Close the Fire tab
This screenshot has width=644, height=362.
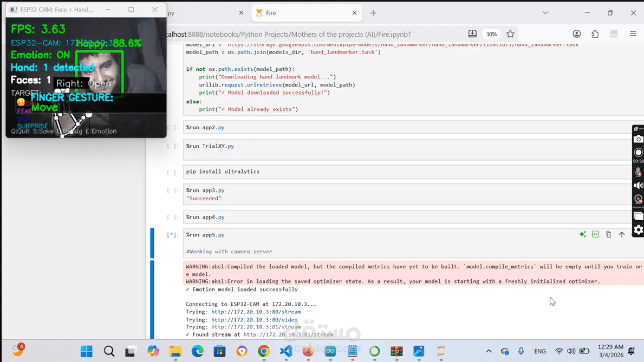pyautogui.click(x=354, y=13)
